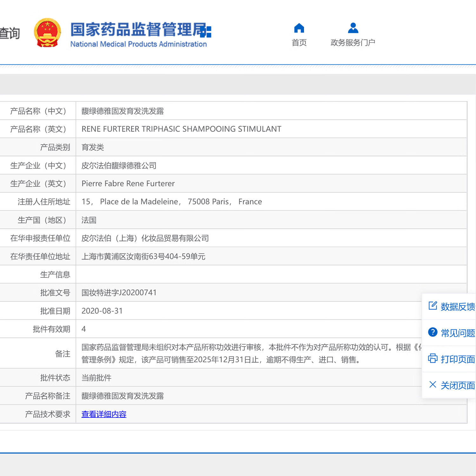Viewport: 476px width, 476px height.
Task: Click the national emblem logo
Action: pos(48,33)
